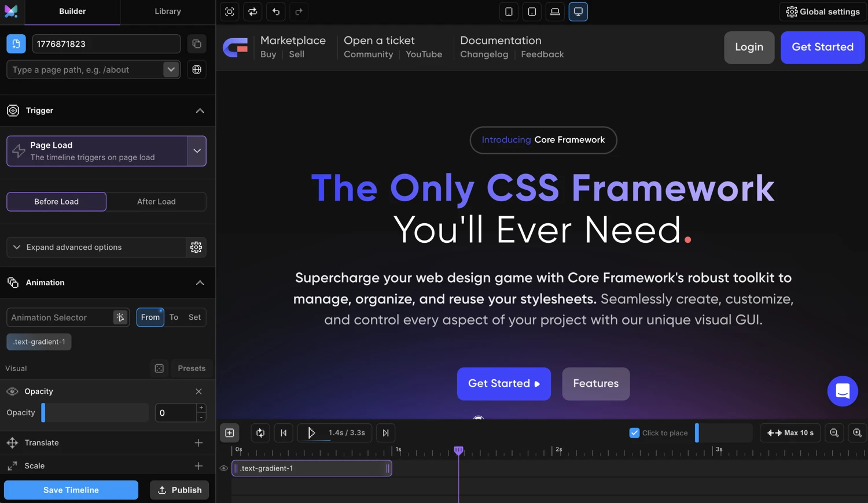
Task: Open Global settings
Action: click(822, 11)
